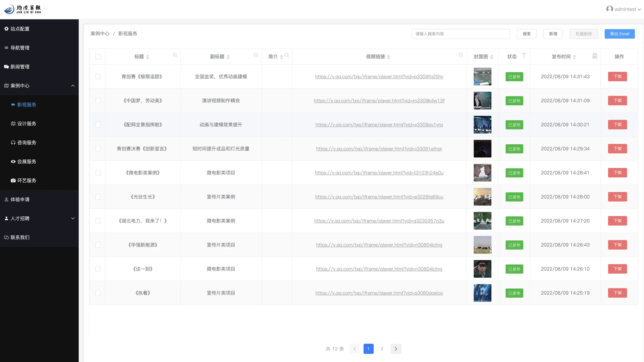Click the company logo at top left
The height and width of the screenshot is (362, 644).
tap(23, 9)
